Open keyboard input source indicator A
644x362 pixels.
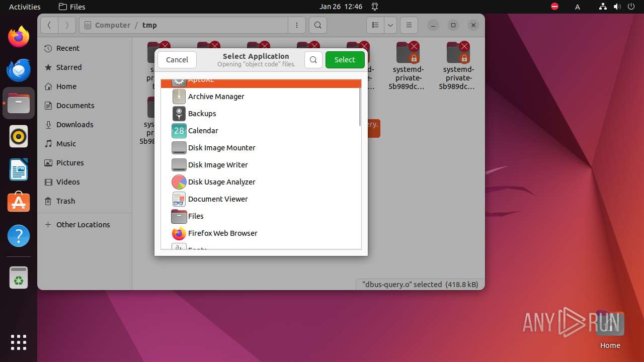tap(578, 7)
